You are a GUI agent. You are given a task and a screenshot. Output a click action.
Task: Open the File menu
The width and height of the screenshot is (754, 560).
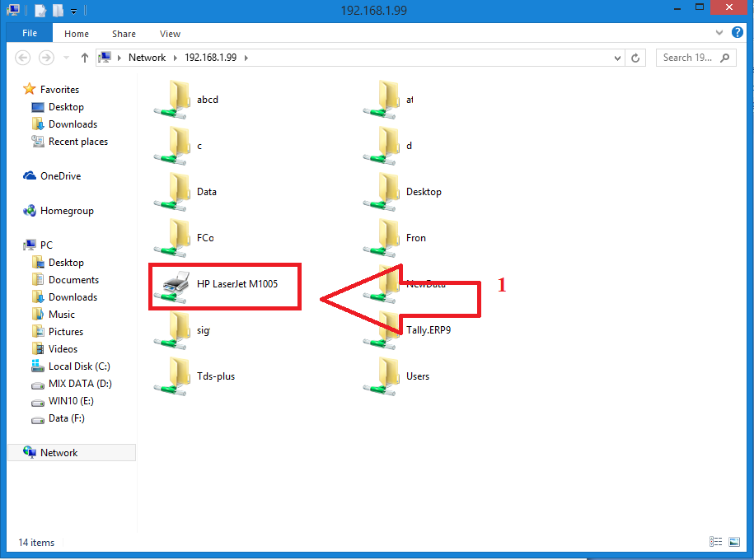click(x=30, y=34)
